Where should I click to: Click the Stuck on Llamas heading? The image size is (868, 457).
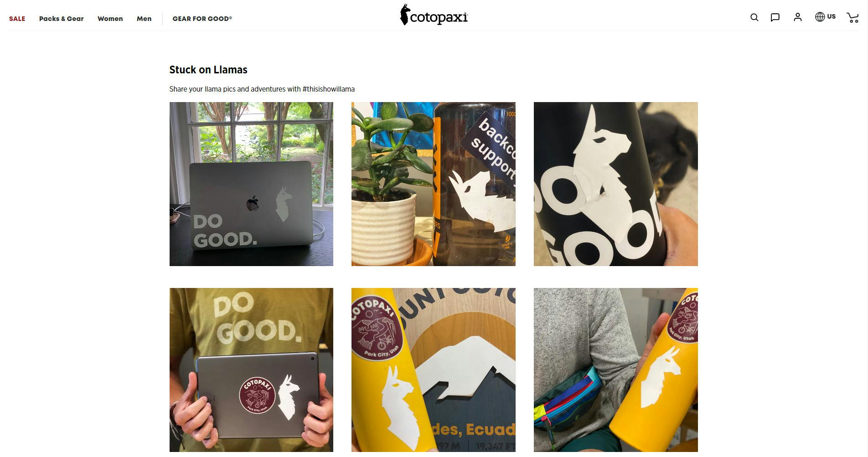(x=208, y=70)
